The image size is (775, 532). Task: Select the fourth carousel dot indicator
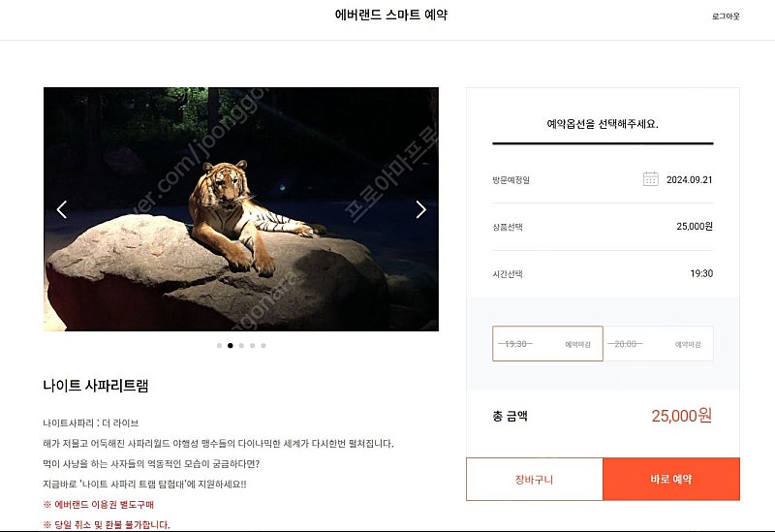pyautogui.click(x=252, y=346)
